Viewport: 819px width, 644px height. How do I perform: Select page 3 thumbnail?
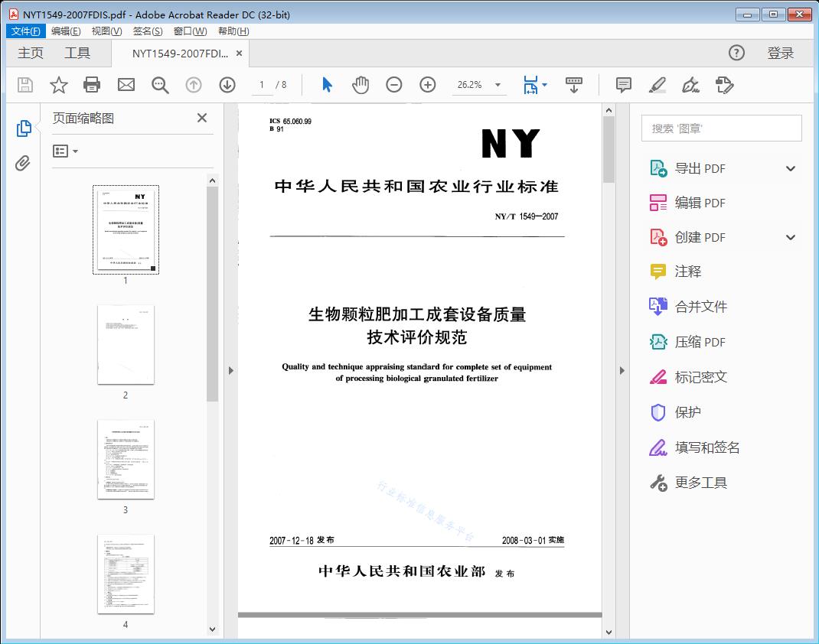[126, 459]
